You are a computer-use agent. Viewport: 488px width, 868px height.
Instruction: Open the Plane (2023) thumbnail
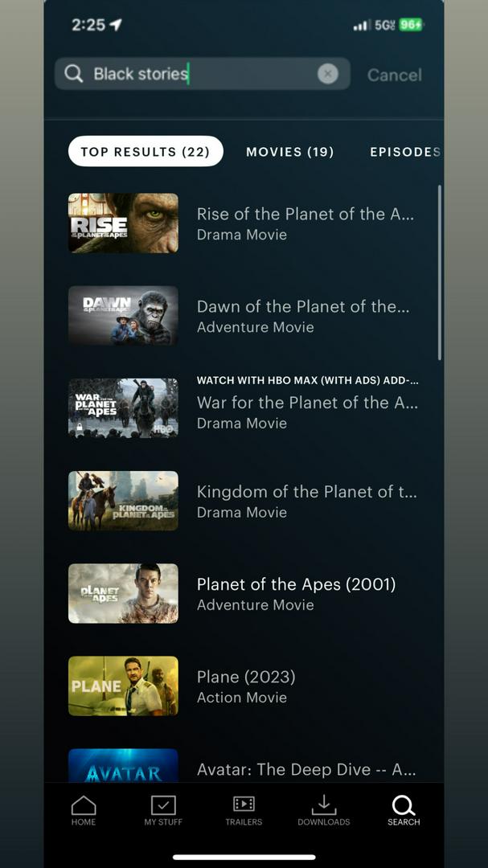click(123, 686)
